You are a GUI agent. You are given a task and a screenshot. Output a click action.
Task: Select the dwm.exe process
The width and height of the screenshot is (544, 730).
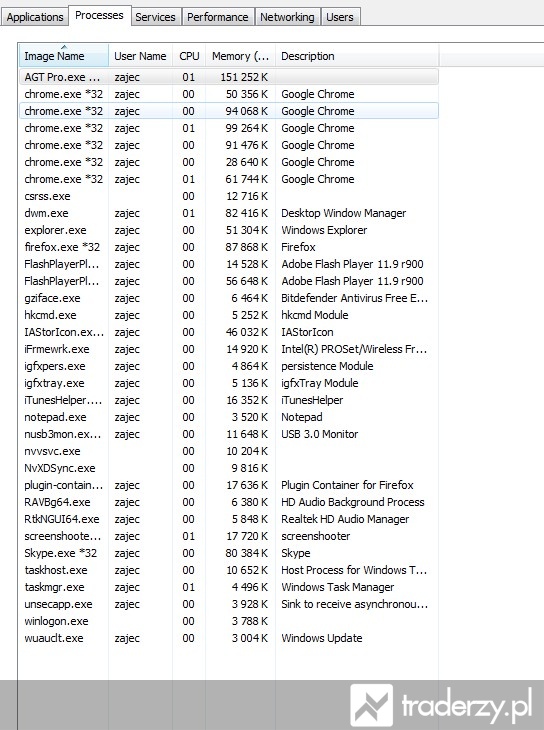229,213
